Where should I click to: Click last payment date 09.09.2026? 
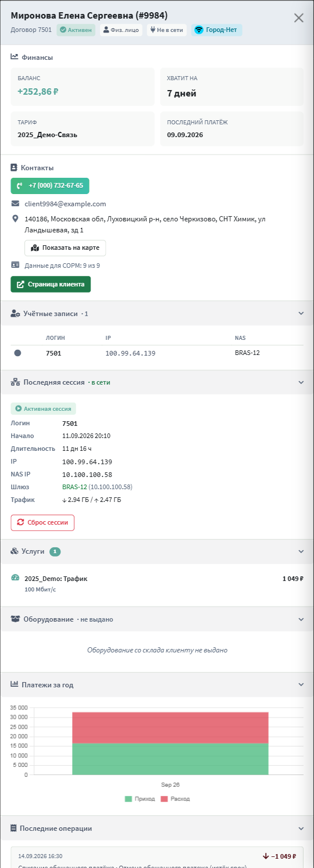click(185, 135)
